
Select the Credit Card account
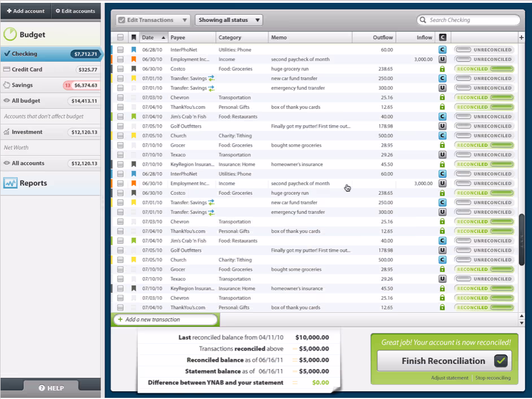[x=51, y=69]
